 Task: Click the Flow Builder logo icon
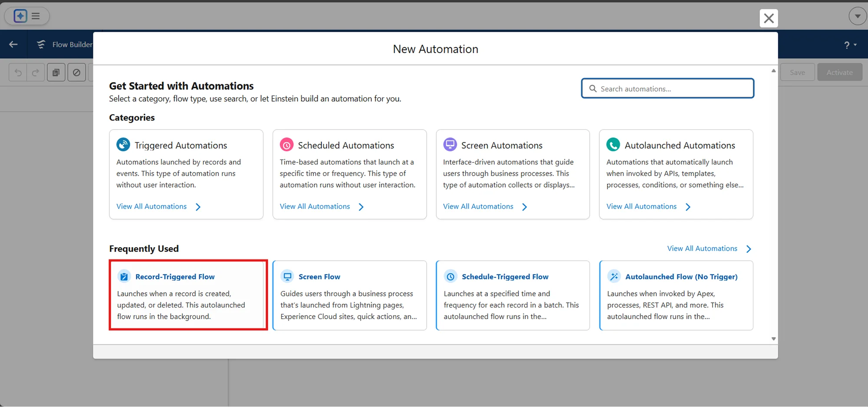pyautogui.click(x=41, y=44)
